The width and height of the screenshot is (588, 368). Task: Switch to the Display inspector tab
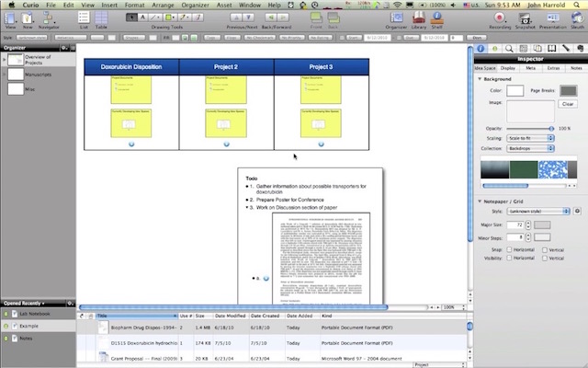(508, 68)
